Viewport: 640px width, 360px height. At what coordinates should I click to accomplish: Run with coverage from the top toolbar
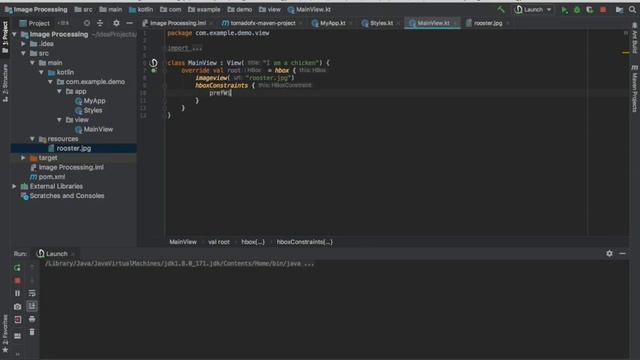[589, 10]
